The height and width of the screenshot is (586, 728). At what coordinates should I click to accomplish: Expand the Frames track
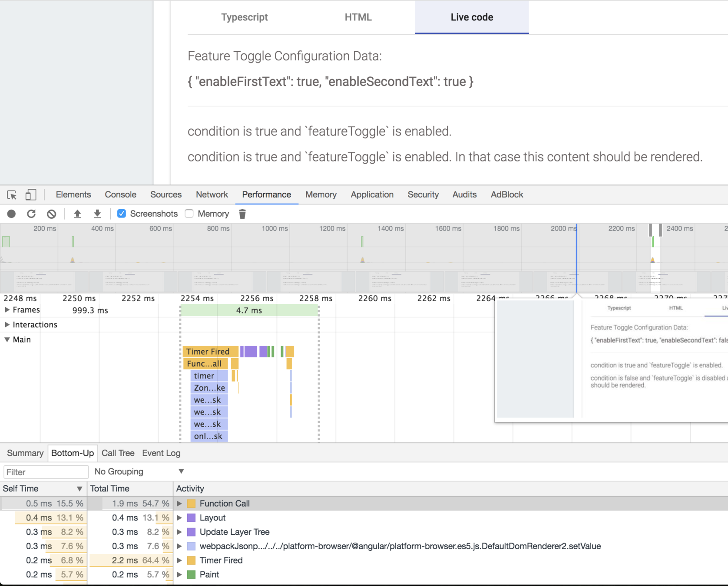7,310
